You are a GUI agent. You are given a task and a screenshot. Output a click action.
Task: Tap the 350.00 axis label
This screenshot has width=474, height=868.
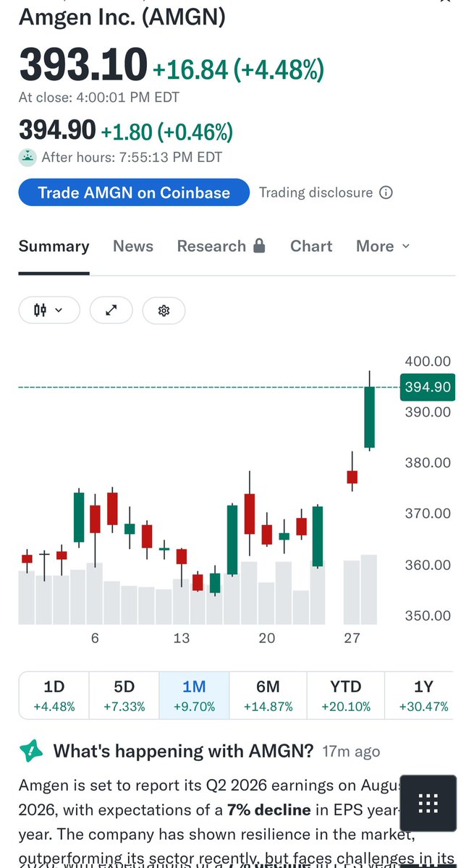click(428, 616)
